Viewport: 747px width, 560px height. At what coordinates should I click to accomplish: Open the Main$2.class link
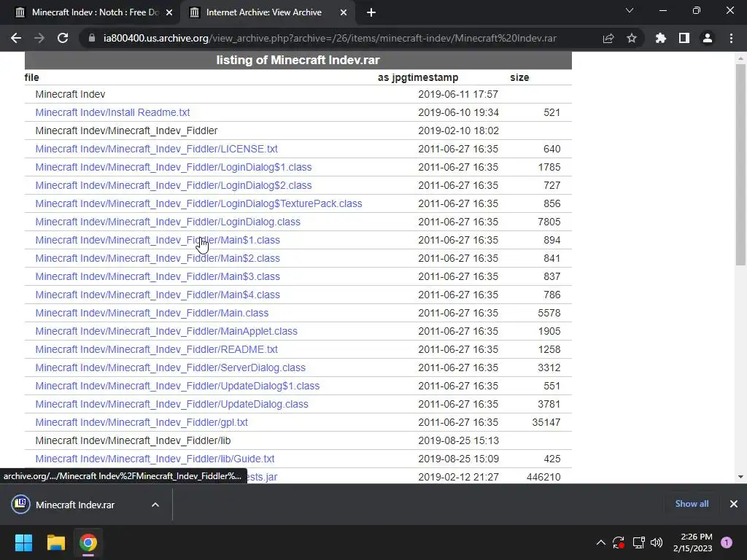click(158, 258)
